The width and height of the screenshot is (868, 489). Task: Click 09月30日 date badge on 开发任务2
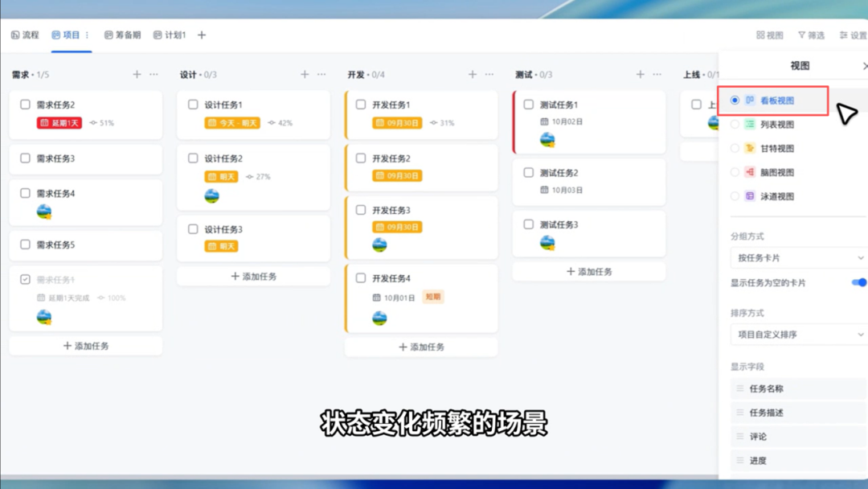[x=397, y=175]
